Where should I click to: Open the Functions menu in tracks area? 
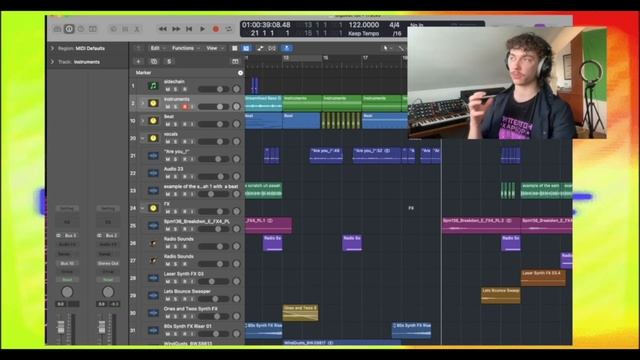(x=185, y=48)
